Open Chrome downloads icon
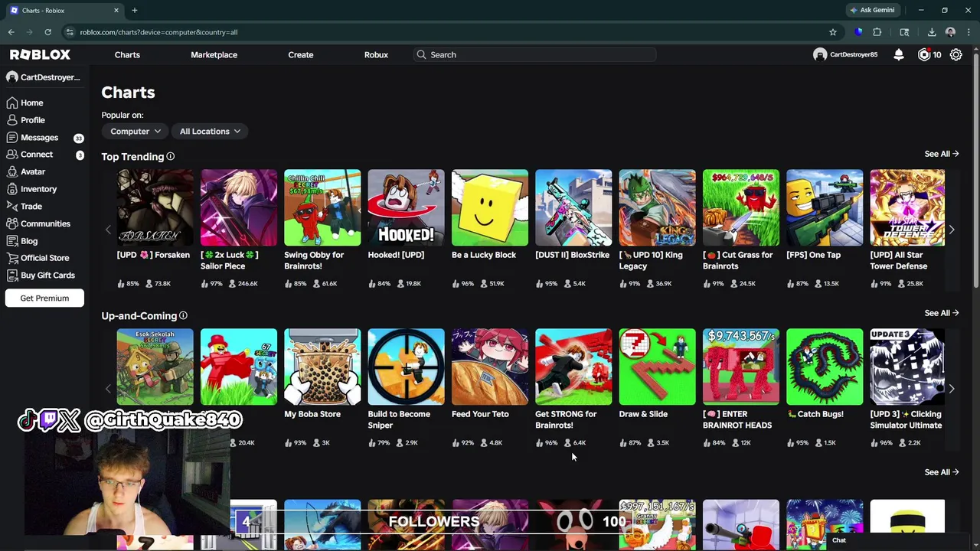 coord(932,32)
